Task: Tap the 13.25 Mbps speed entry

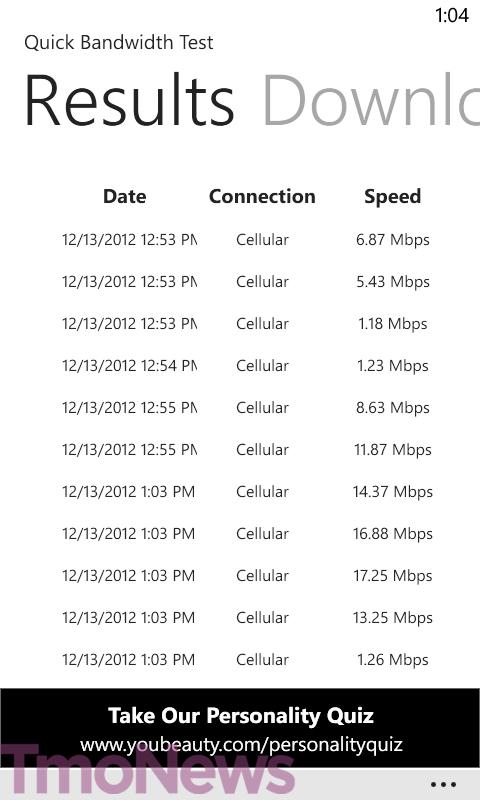Action: point(392,617)
